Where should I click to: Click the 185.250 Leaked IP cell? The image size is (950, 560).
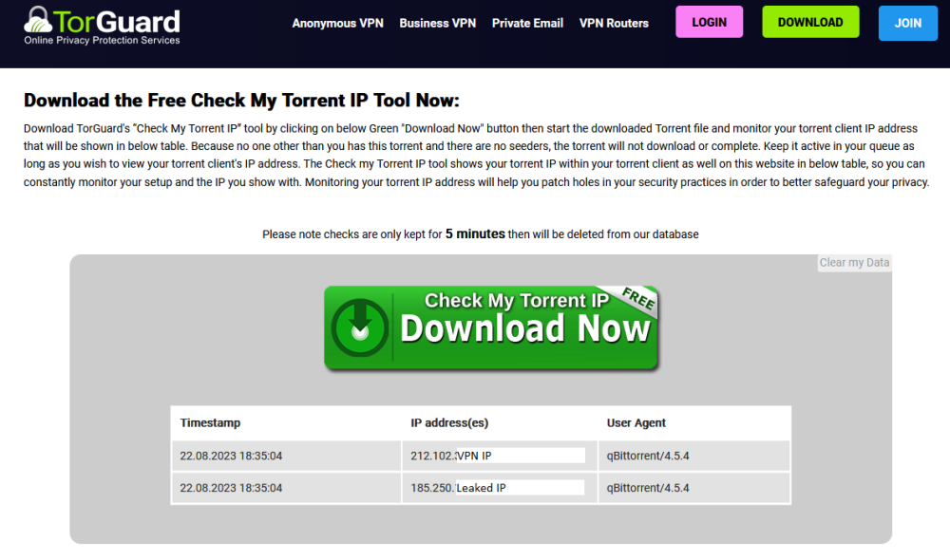coord(498,488)
